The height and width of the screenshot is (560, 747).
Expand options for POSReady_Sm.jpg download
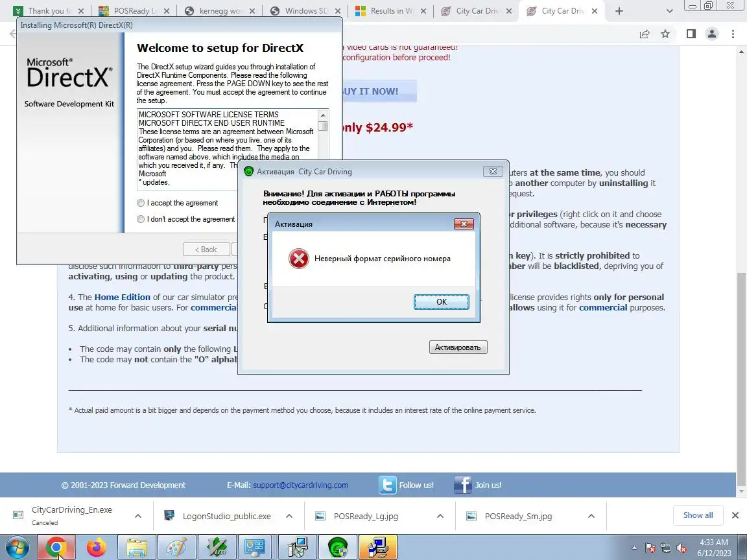[591, 516]
